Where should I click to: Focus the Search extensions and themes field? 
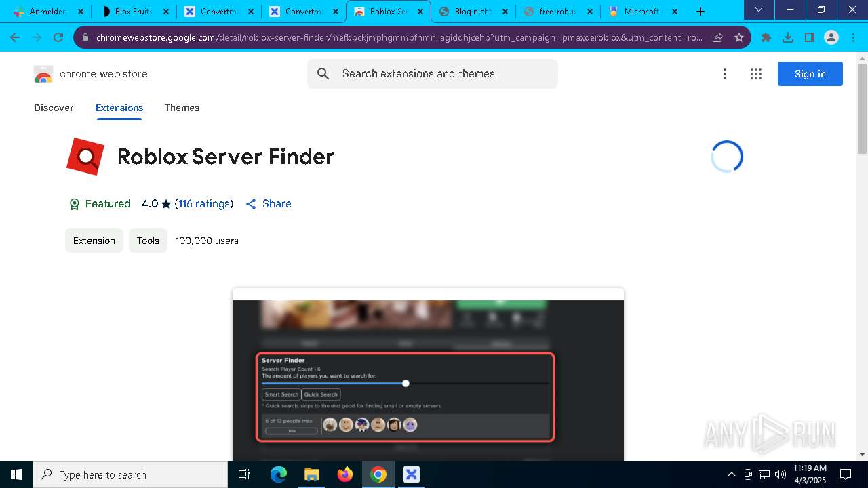[433, 74]
